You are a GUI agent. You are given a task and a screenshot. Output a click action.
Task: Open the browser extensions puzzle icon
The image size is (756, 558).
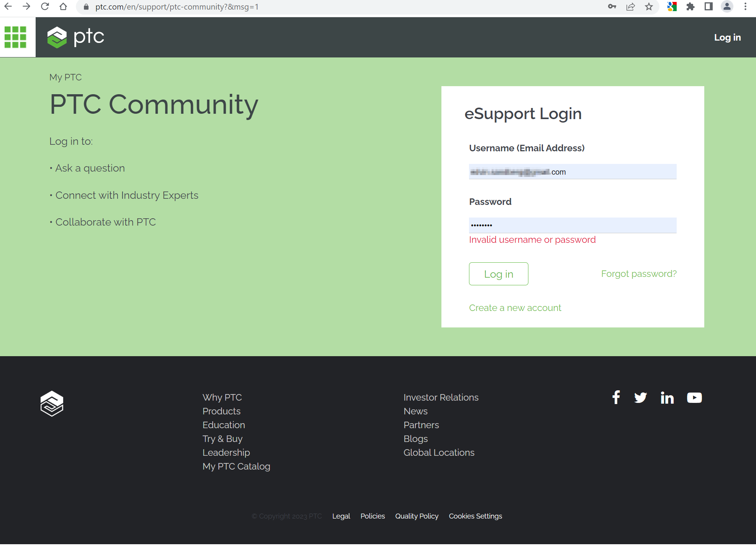coord(691,7)
